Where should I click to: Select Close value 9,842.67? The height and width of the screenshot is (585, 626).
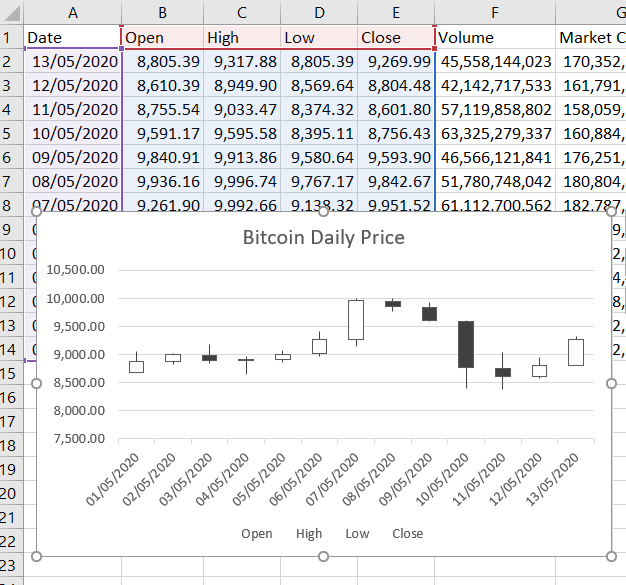[396, 181]
